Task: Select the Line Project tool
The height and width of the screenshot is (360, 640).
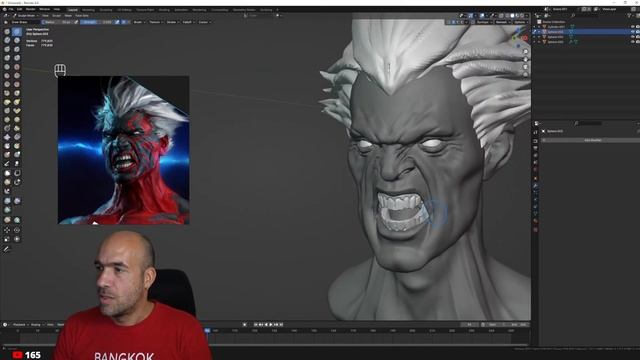Action: click(x=7, y=191)
